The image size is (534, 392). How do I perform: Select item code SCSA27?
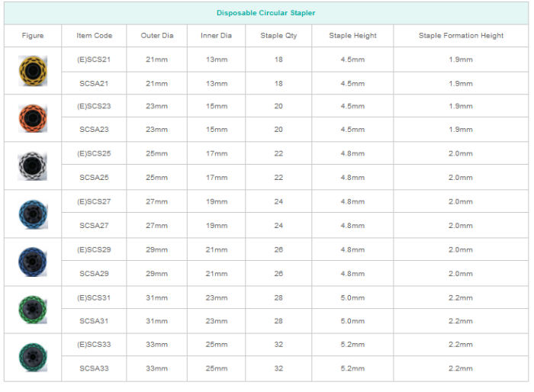click(95, 226)
